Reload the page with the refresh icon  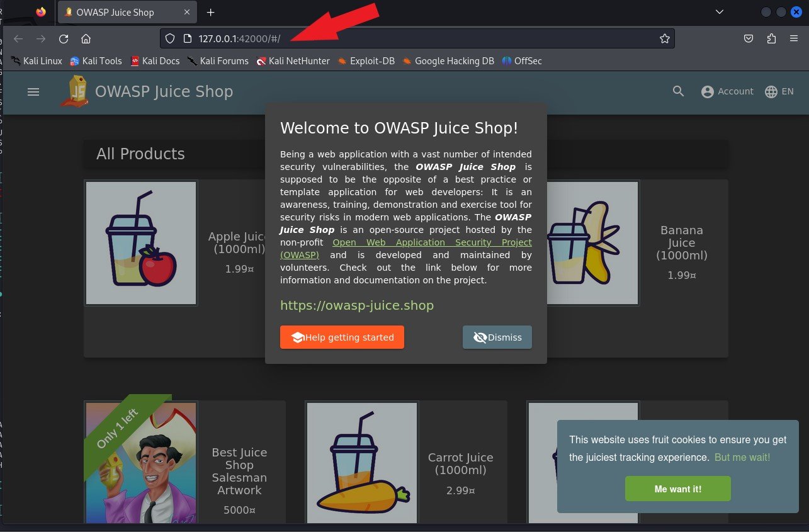(x=64, y=39)
